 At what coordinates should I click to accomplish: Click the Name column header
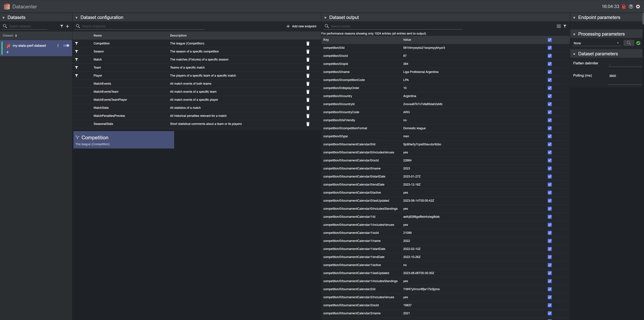click(x=97, y=36)
